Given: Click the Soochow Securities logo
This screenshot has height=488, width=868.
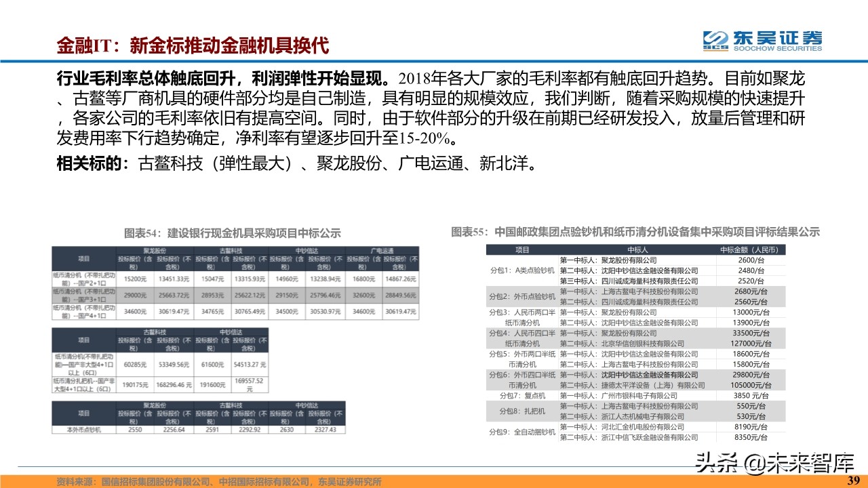Looking at the screenshot, I should (x=762, y=41).
